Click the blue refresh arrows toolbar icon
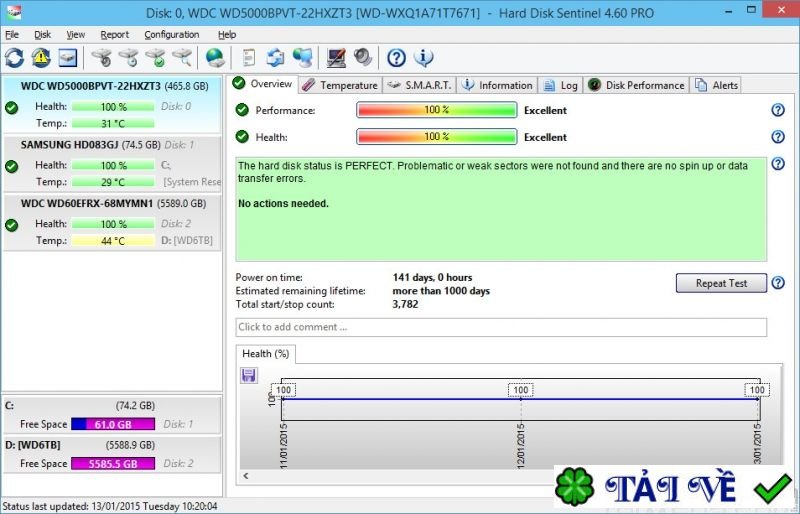This screenshot has width=800, height=514. tap(14, 57)
